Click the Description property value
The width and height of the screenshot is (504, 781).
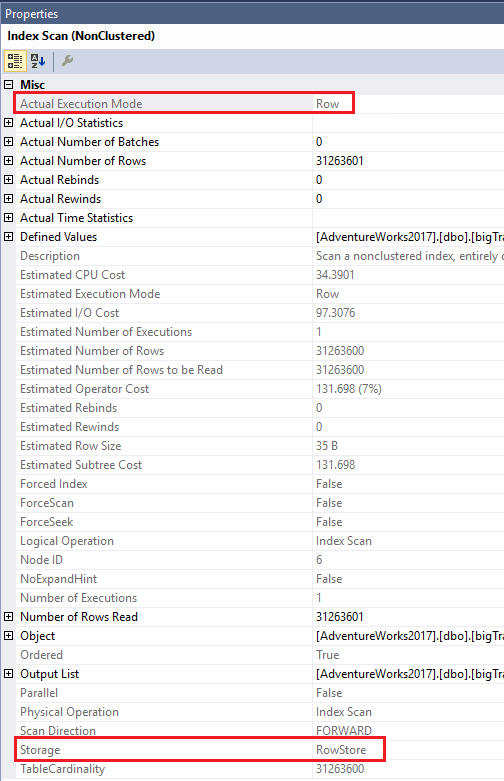coord(409,256)
